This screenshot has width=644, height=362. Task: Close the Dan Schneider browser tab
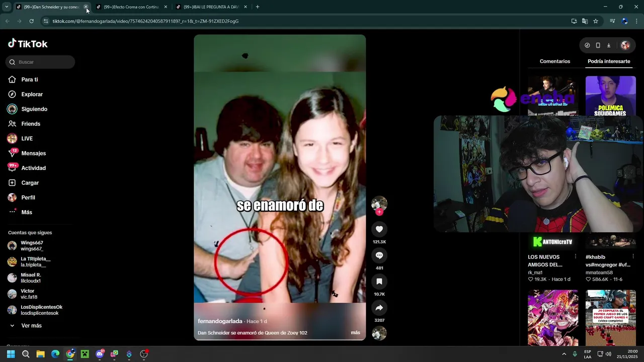coord(86,7)
